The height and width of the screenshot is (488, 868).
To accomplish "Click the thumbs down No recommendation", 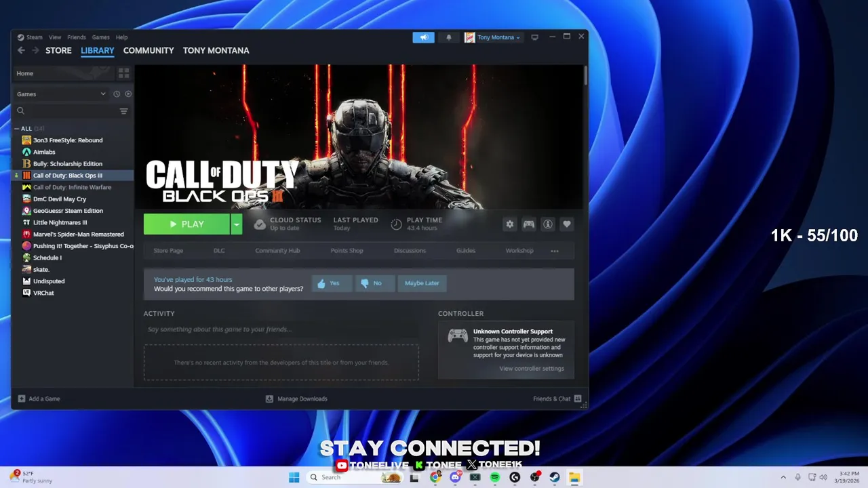I will point(374,283).
